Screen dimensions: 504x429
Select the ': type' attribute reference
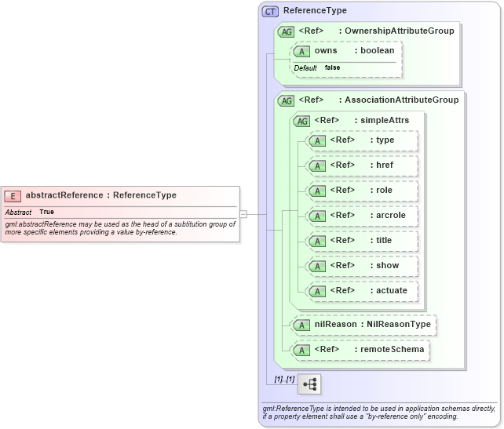point(382,140)
